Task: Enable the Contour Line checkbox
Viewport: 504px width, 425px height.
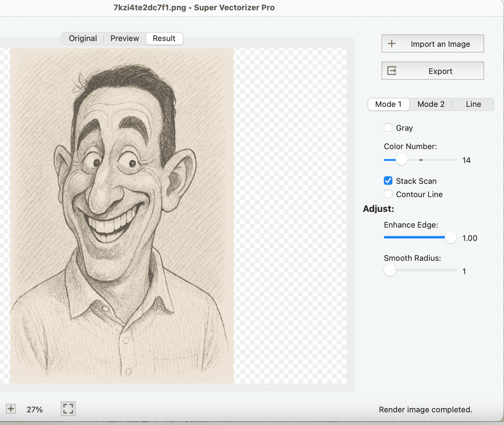Action: (x=388, y=194)
